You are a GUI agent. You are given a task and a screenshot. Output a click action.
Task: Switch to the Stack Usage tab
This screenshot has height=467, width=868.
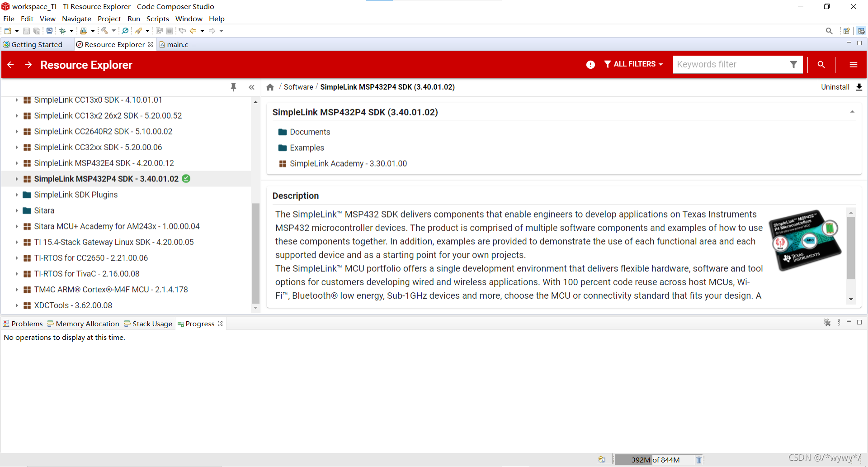[x=148, y=324]
